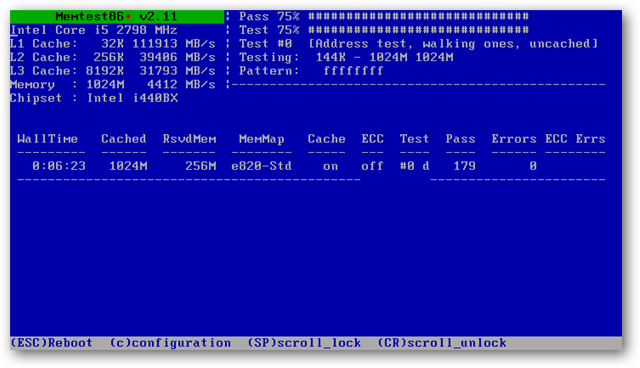Click the e820-Std MemMap value
This screenshot has width=640, height=368.
(x=261, y=166)
